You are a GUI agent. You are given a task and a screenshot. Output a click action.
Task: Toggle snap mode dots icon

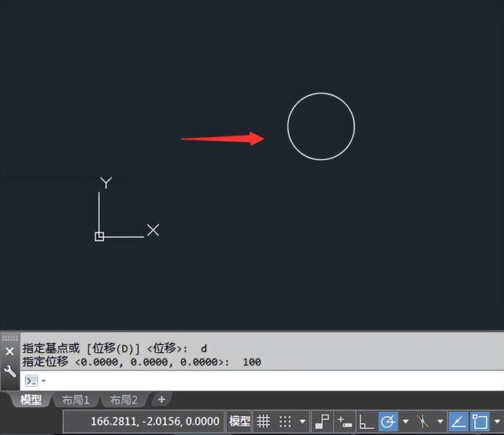[285, 421]
